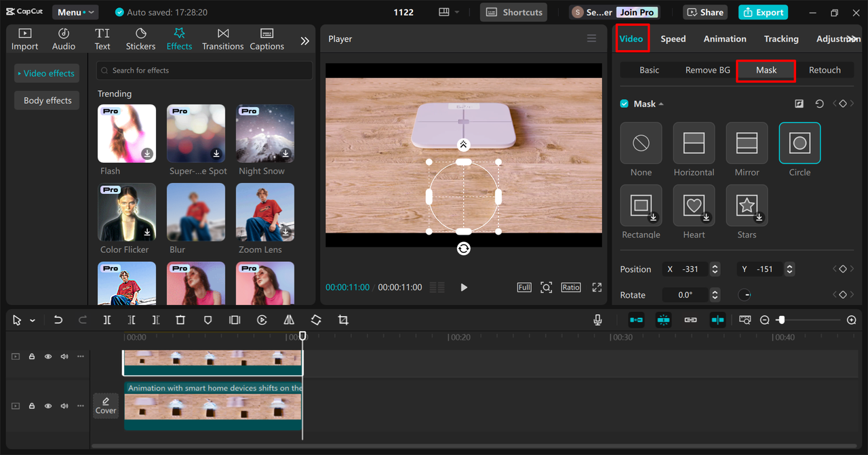Switch to the Animation tab
868x455 pixels.
[725, 39]
